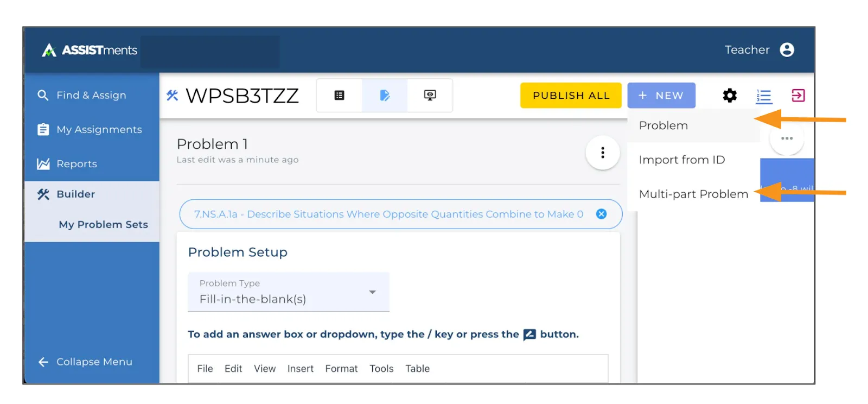Open the editor Tools menu

click(381, 369)
